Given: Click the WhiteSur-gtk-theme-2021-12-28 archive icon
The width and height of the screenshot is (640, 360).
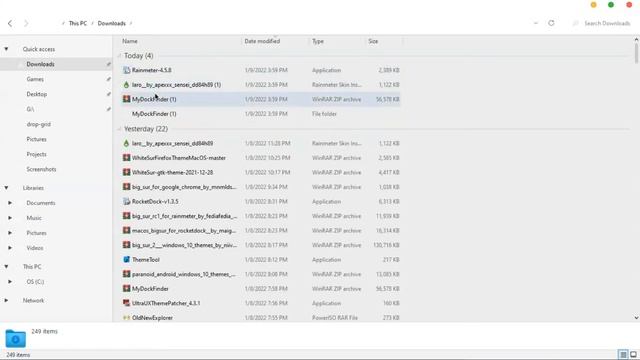Looking at the screenshot, I should pos(127,172).
